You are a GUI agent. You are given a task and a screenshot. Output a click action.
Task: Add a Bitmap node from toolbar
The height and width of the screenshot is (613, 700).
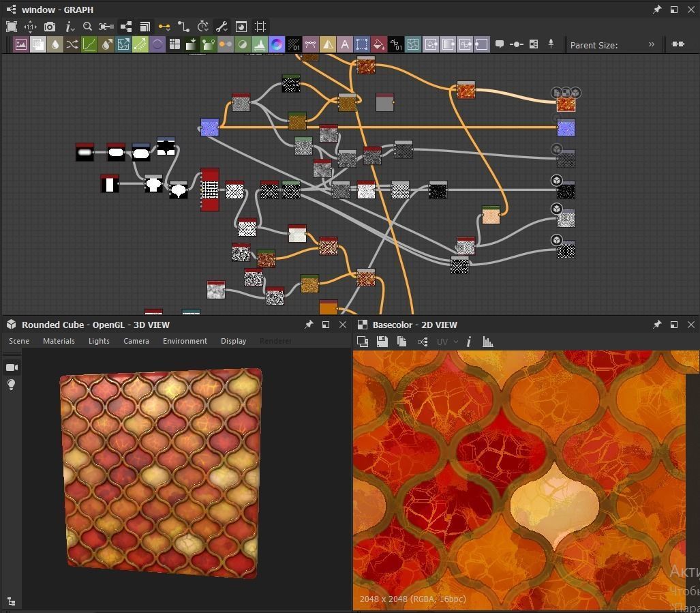click(21, 44)
